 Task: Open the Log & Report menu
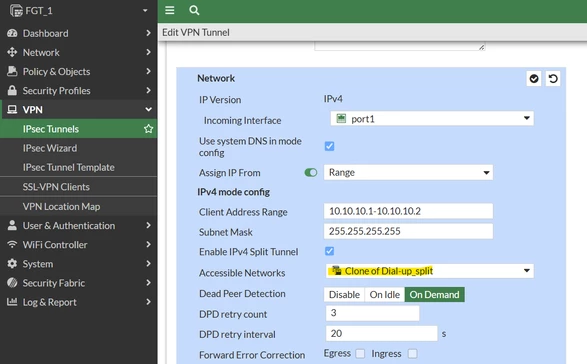(x=79, y=302)
